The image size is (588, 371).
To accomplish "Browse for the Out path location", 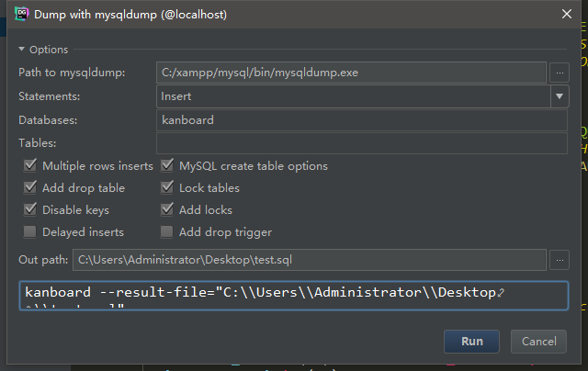I will tap(560, 260).
